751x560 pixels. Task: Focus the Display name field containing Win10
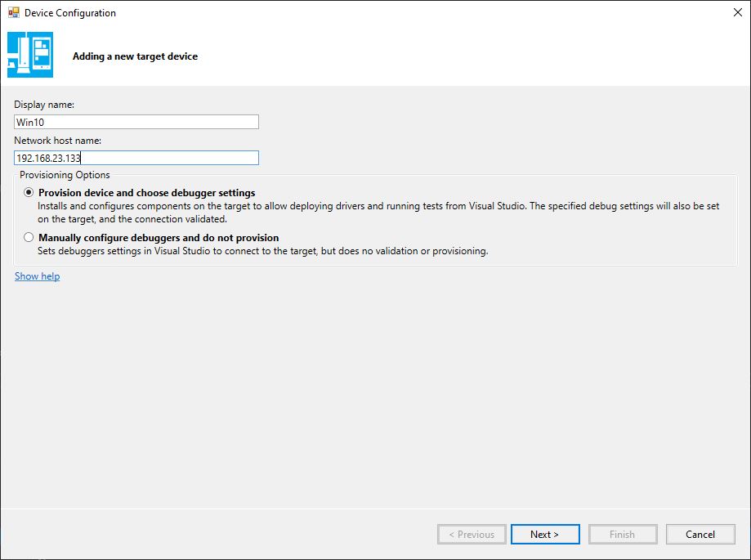pos(136,122)
